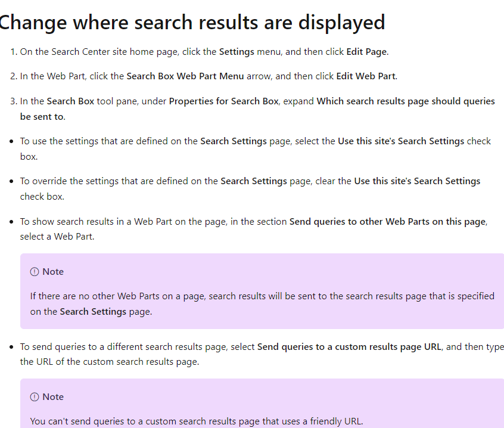Image resolution: width=504 pixels, height=428 pixels.
Task: Click the friendly URL note sentence
Action: click(197, 421)
